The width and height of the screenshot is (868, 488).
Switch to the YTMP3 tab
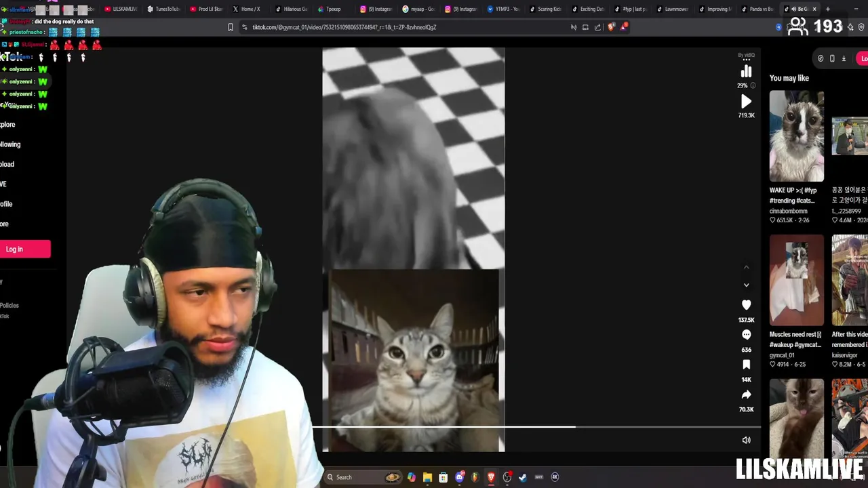(x=504, y=9)
